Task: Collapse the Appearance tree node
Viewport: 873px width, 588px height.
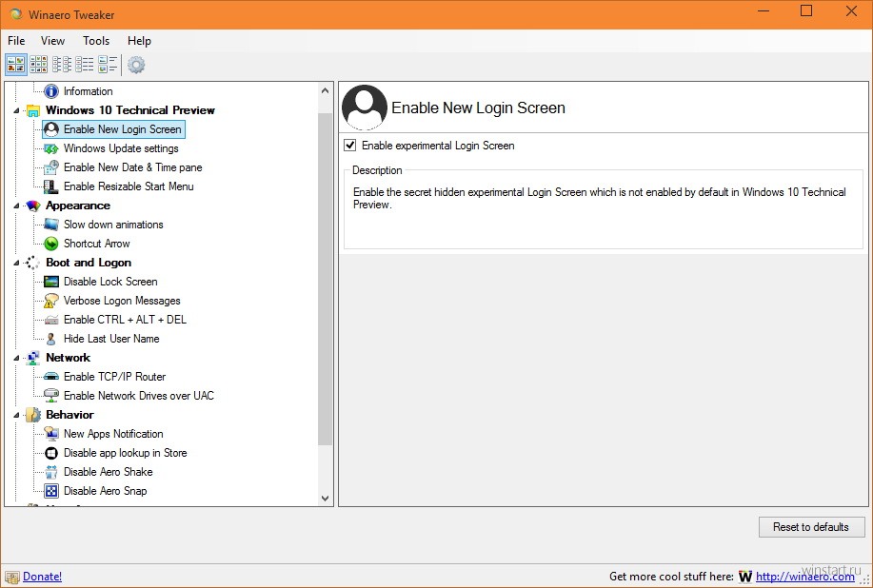Action: click(x=16, y=206)
